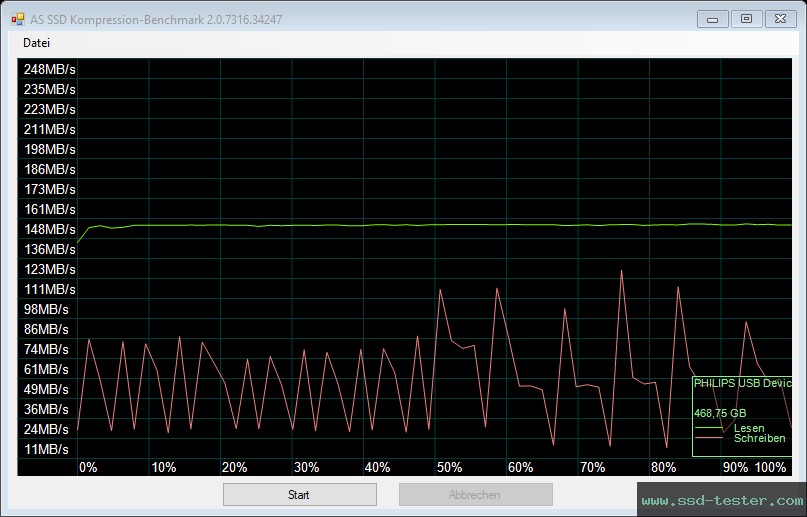
Task: Click the Start button
Action: 300,494
